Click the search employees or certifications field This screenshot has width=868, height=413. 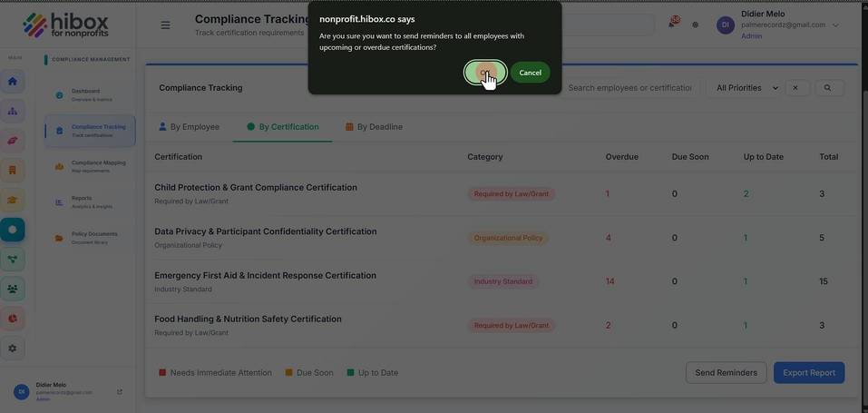click(630, 87)
